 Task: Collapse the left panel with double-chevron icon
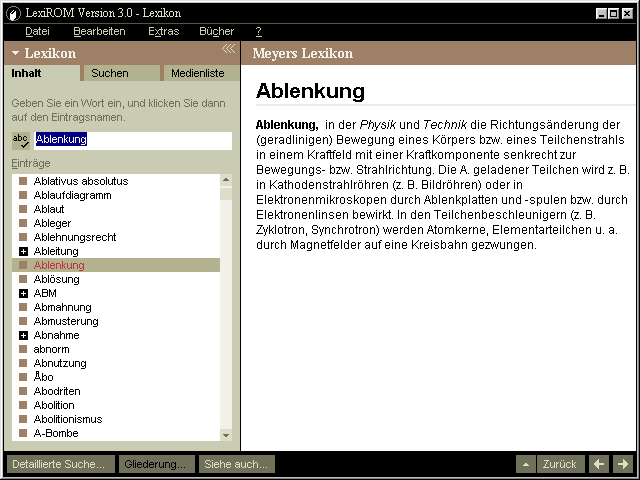[228, 49]
